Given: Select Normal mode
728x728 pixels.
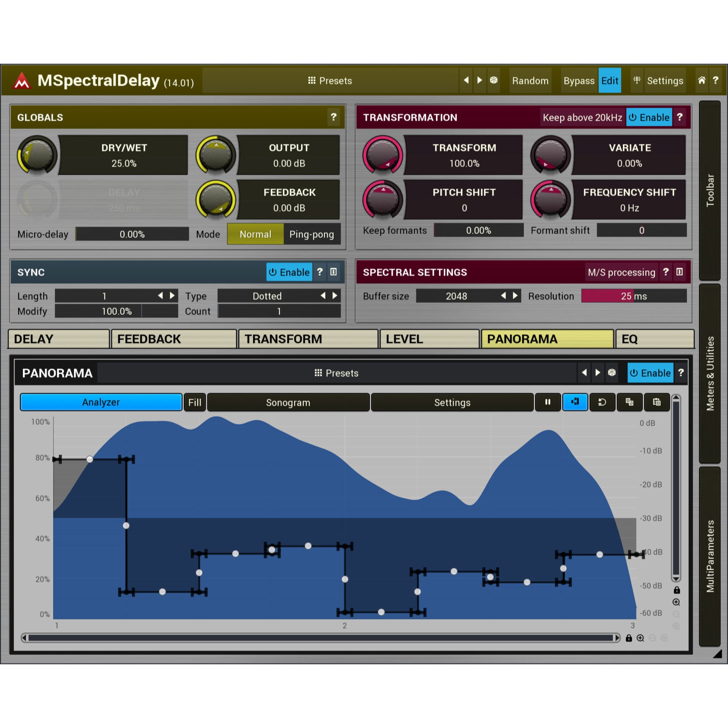Looking at the screenshot, I should click(x=255, y=234).
